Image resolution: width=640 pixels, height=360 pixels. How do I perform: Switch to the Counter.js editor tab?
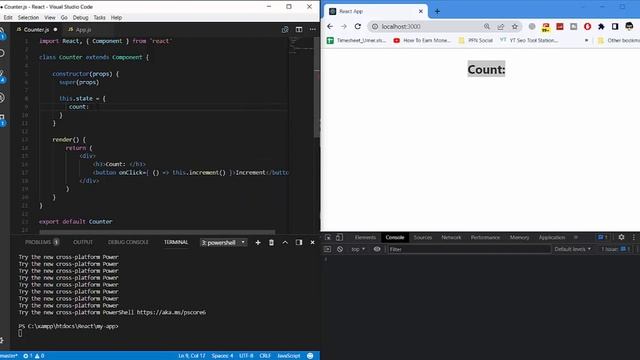(36, 29)
